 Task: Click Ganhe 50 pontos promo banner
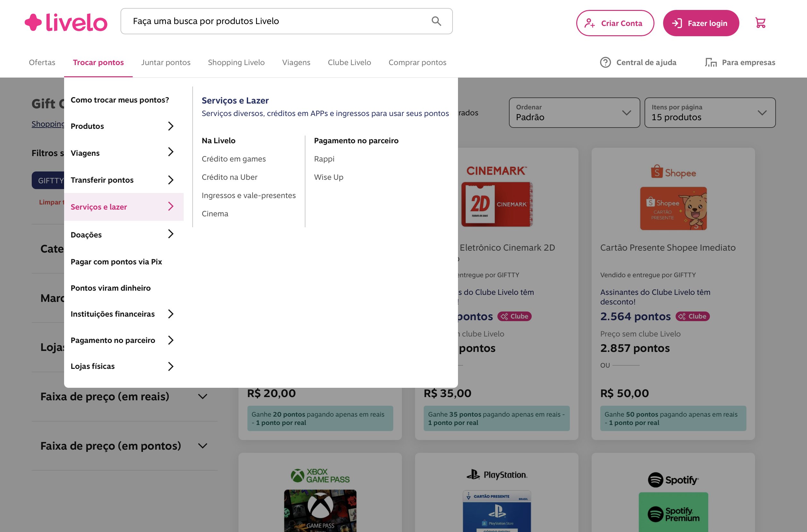point(673,418)
